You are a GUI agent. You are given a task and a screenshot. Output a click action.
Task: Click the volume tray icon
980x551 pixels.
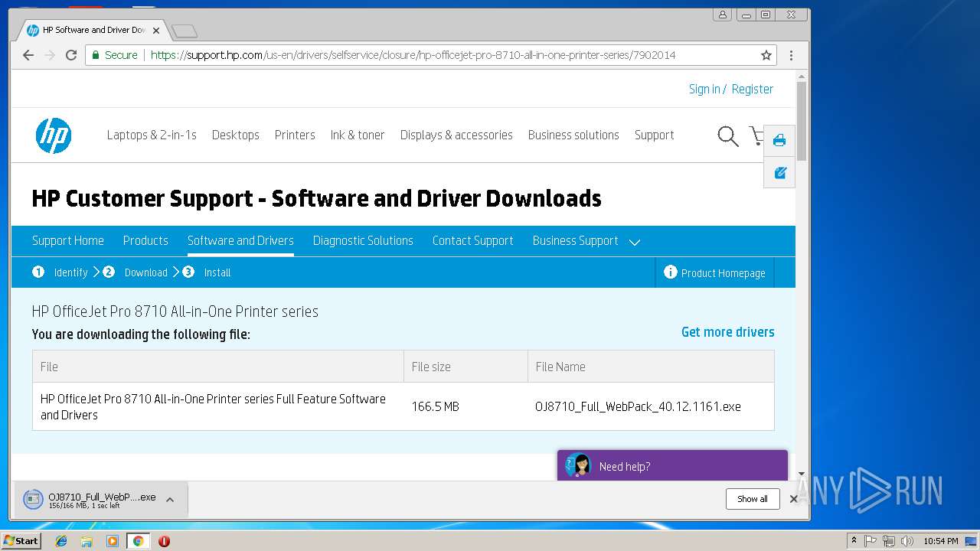click(907, 541)
